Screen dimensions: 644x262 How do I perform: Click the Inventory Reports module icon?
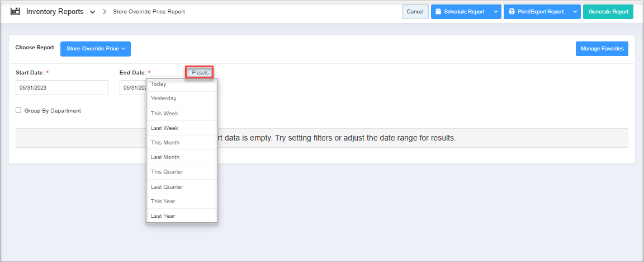pyautogui.click(x=15, y=12)
